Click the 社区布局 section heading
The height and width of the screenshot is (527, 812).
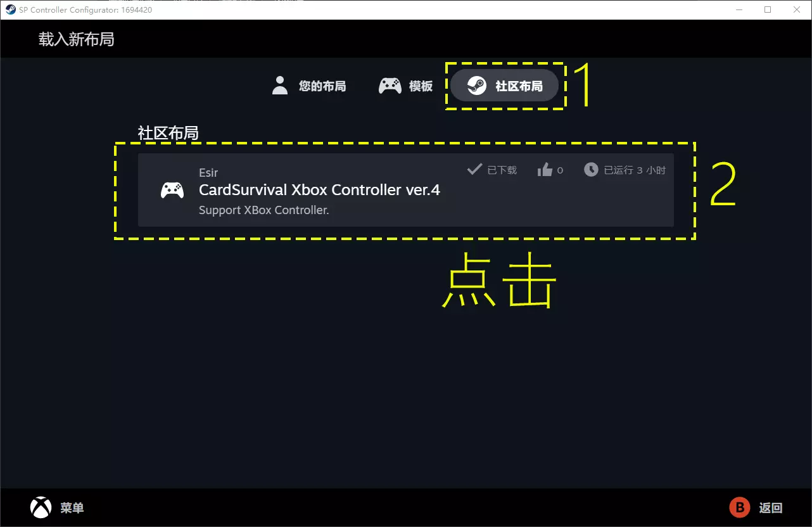point(168,133)
